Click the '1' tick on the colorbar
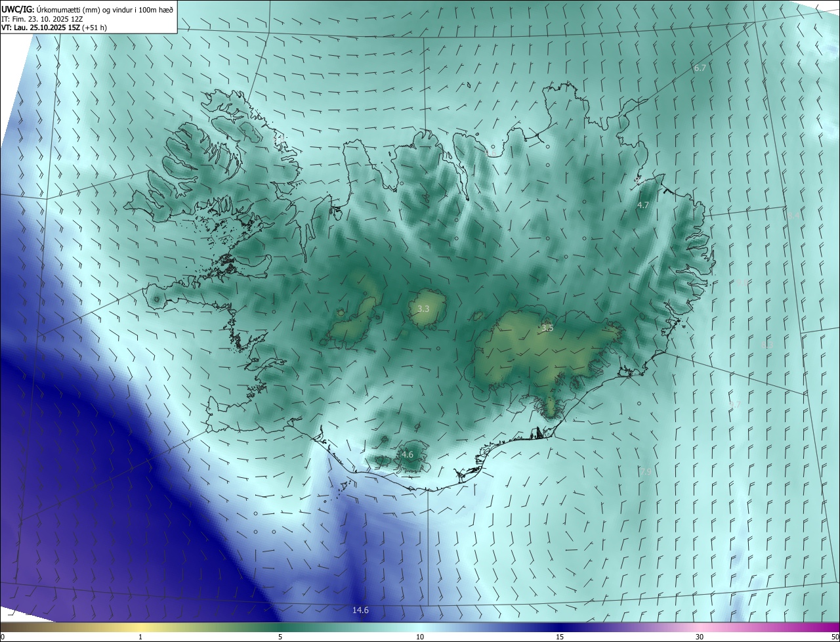 pos(140,637)
